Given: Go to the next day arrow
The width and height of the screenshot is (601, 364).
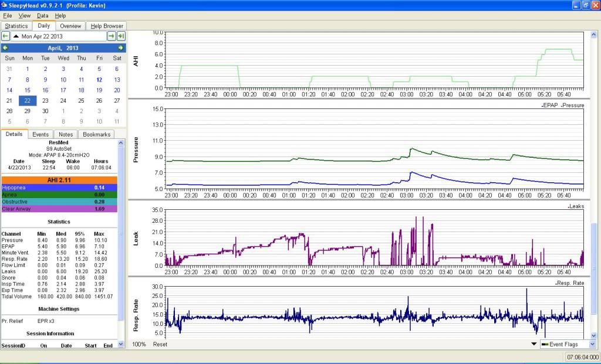Looking at the screenshot, I should tap(111, 36).
